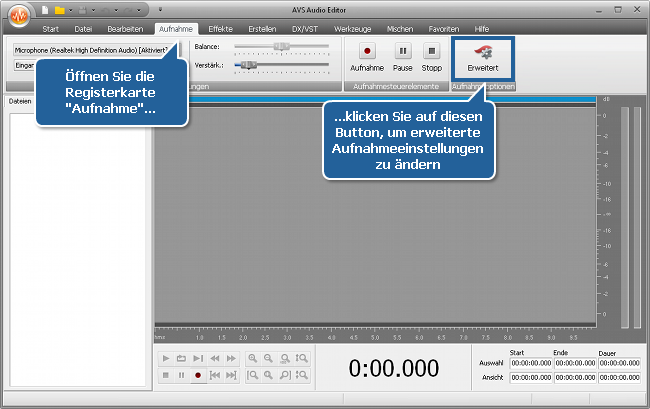Expand the save options dropdown arrow
The height and width of the screenshot is (409, 650).
pos(93,10)
